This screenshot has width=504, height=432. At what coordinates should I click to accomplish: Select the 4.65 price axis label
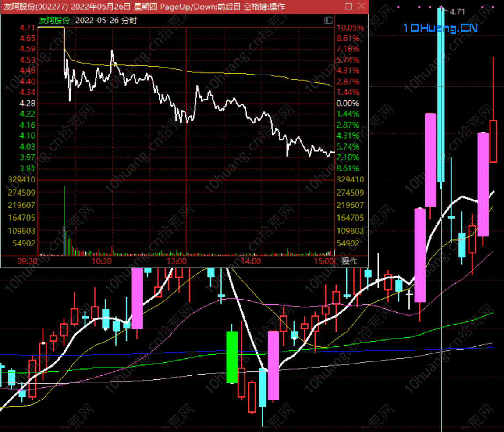27,38
